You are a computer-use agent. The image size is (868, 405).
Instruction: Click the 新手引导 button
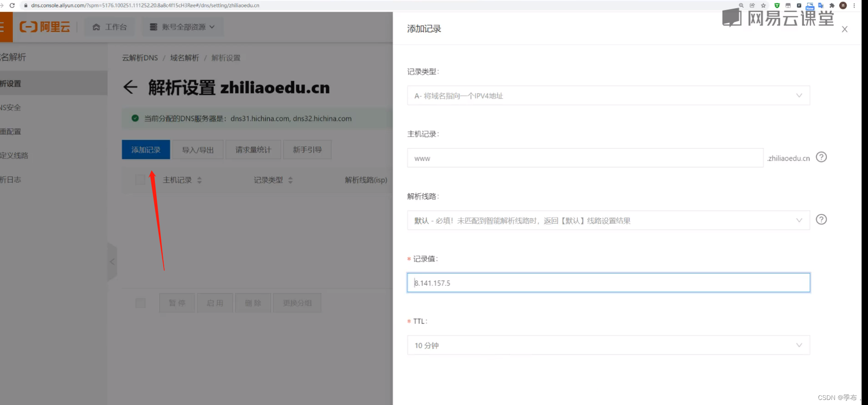coord(307,150)
